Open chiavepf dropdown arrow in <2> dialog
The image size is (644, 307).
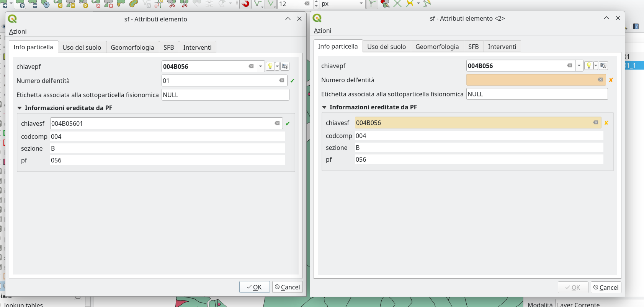(x=579, y=66)
